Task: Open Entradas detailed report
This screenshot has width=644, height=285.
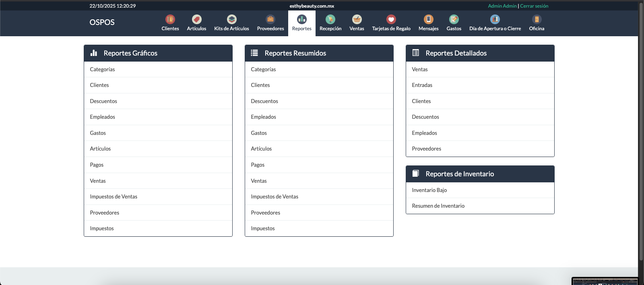Action: (x=422, y=85)
